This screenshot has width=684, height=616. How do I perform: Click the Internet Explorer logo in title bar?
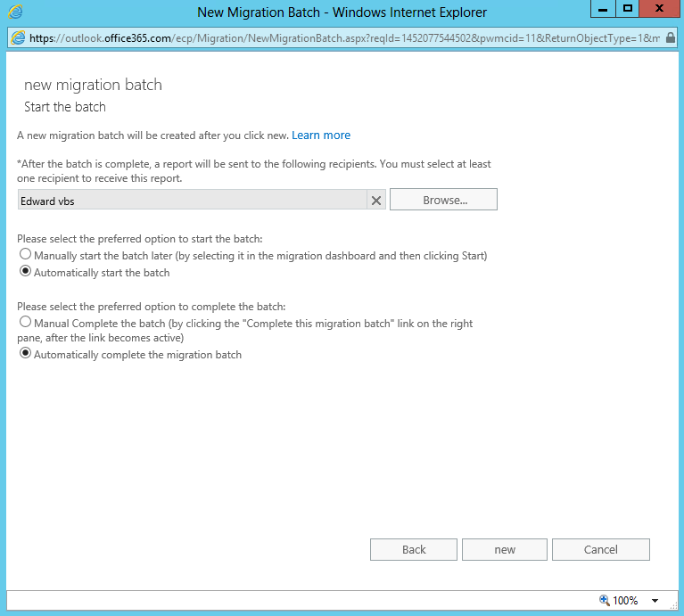coord(15,12)
